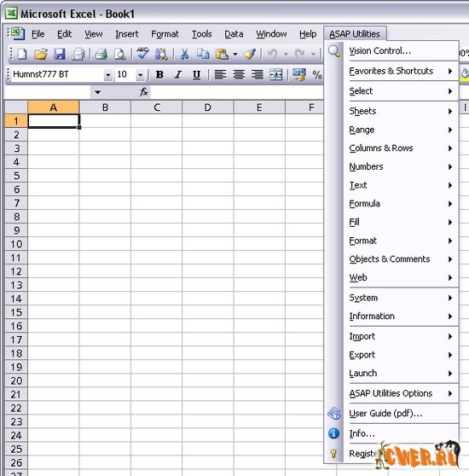Click the Undo arrow icon
This screenshot has height=476, width=469.
point(272,55)
